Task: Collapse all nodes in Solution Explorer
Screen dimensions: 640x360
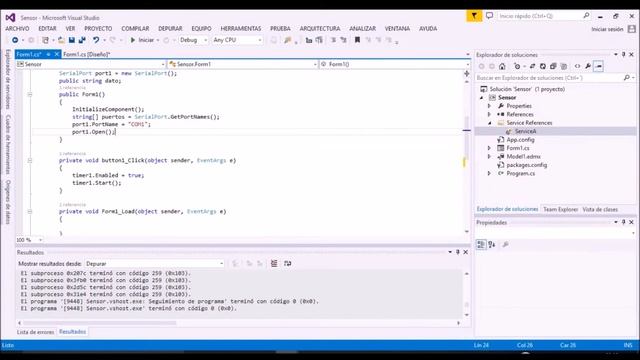Action: (553, 66)
